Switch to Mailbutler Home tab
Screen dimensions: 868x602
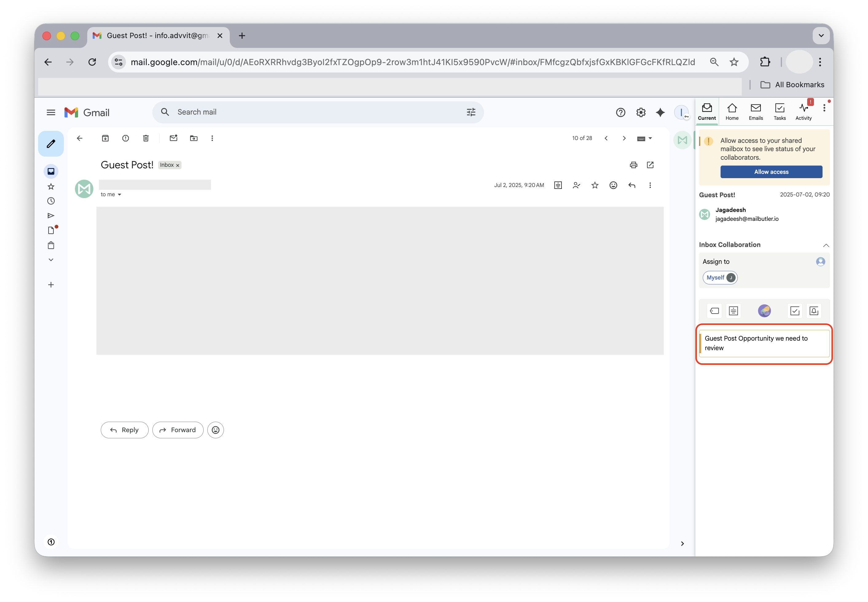[x=732, y=112]
